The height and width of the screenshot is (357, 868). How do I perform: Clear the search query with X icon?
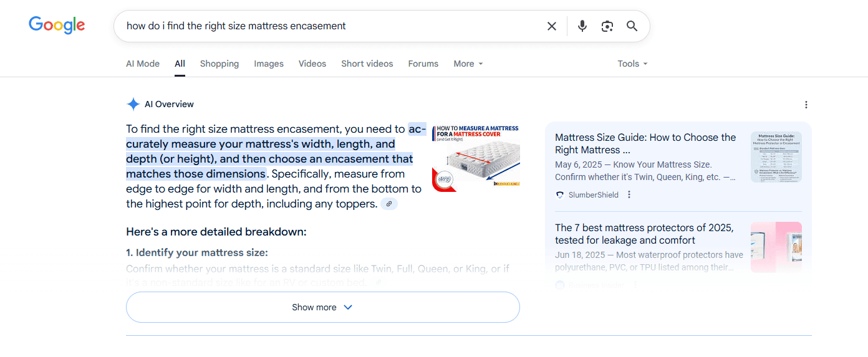(x=552, y=26)
